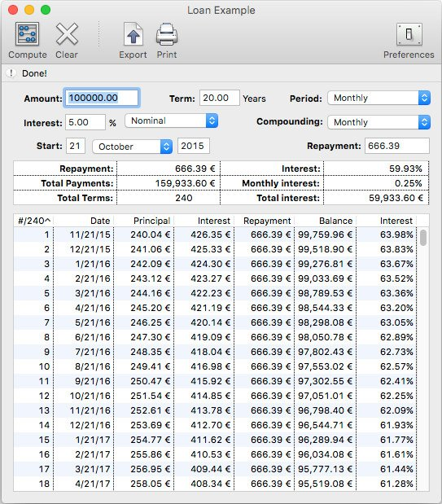The image size is (442, 504).
Task: Click the exclamation status icon beside Done!
Action: [11, 73]
